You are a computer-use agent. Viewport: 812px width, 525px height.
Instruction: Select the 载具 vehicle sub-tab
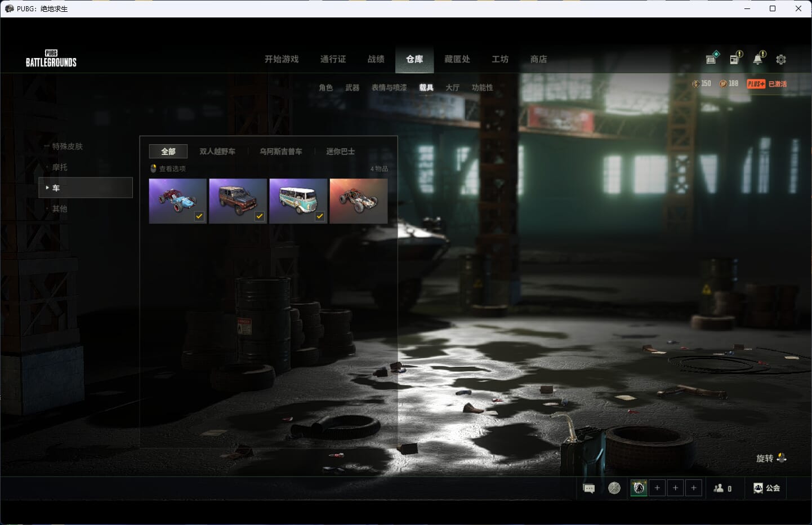(x=426, y=88)
